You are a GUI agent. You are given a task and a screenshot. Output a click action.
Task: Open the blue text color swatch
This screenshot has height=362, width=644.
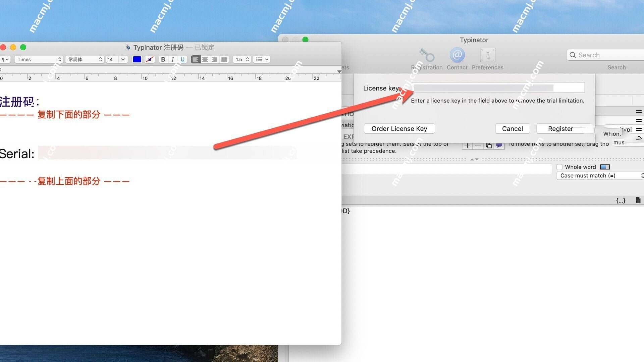[137, 59]
